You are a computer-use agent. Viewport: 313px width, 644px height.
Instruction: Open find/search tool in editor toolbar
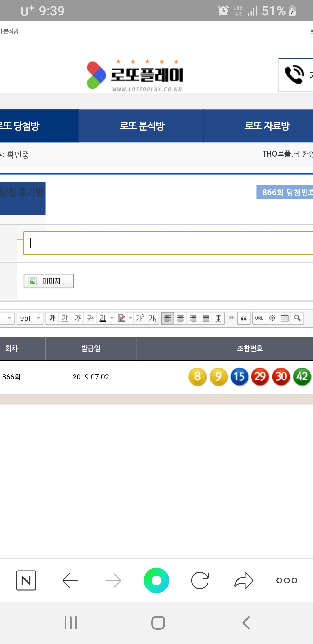297,318
